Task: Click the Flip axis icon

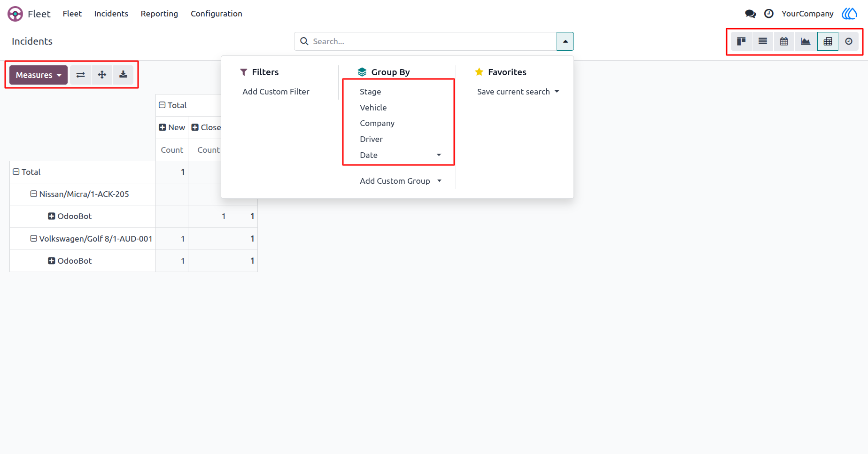Action: tap(81, 75)
